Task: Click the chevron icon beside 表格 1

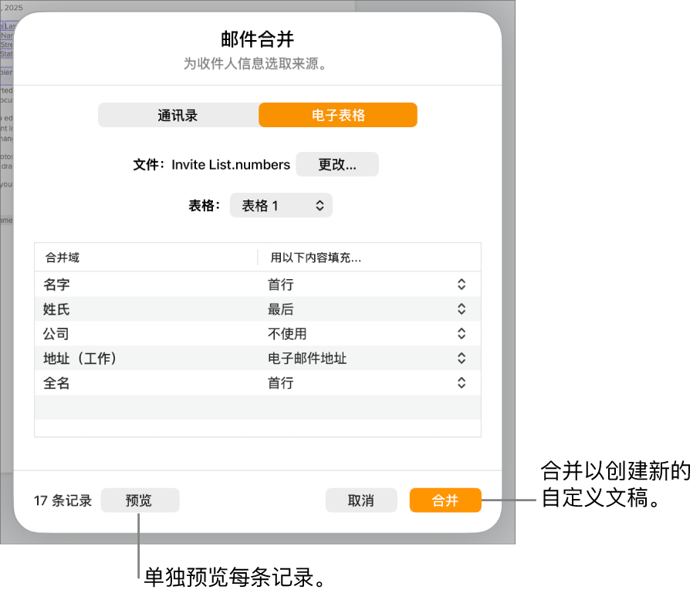Action: pyautogui.click(x=319, y=205)
